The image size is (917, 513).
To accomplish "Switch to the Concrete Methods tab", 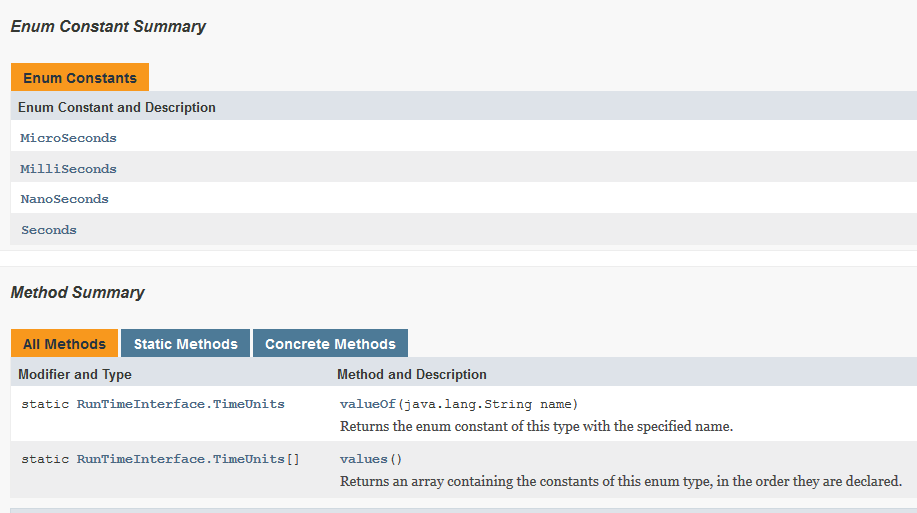I will click(x=330, y=343).
